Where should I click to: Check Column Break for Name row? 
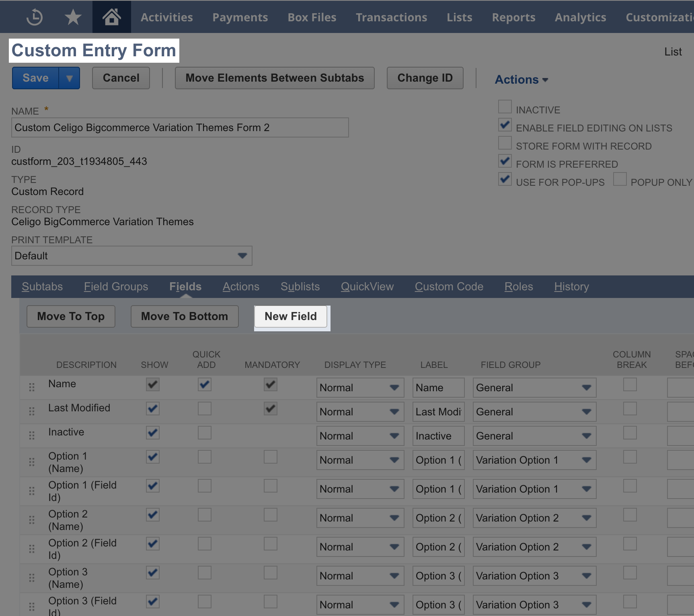click(630, 384)
